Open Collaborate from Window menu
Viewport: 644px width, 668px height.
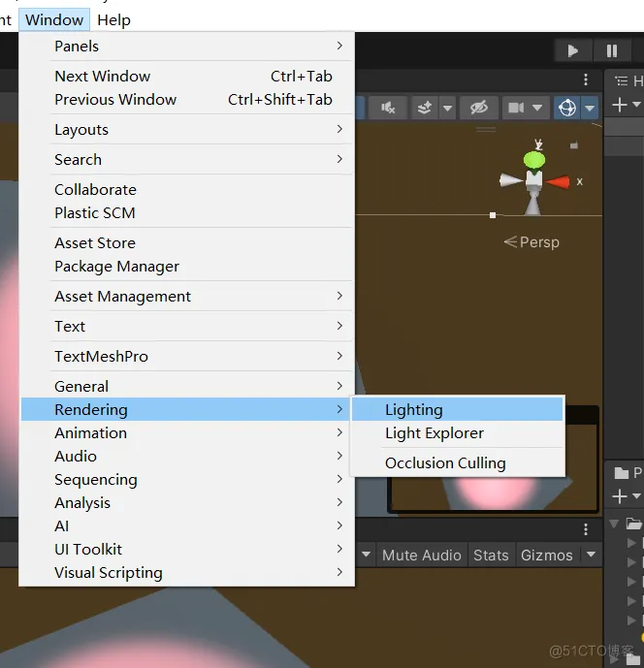187,190
